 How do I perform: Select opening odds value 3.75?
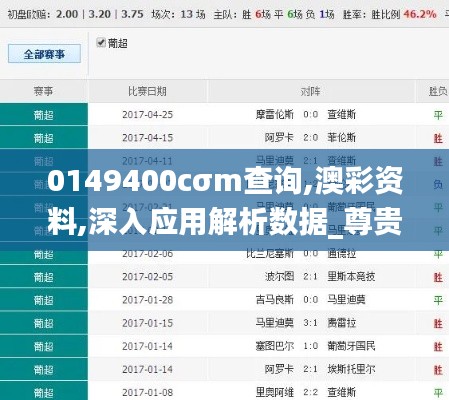(132, 14)
